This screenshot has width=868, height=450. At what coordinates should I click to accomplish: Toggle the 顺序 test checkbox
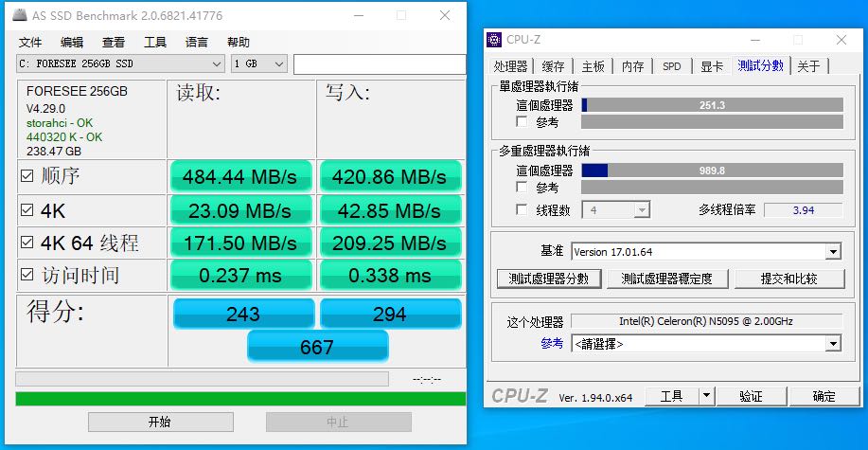[x=27, y=176]
